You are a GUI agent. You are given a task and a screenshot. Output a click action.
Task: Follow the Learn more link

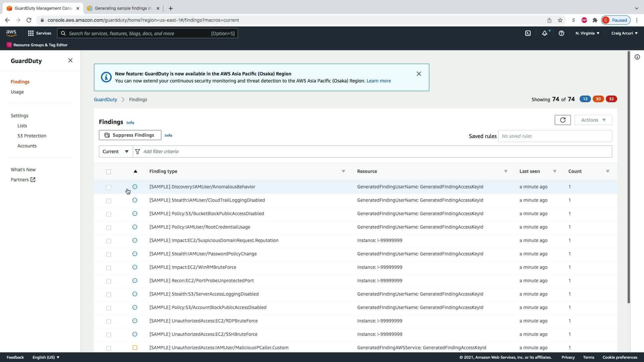click(x=378, y=81)
